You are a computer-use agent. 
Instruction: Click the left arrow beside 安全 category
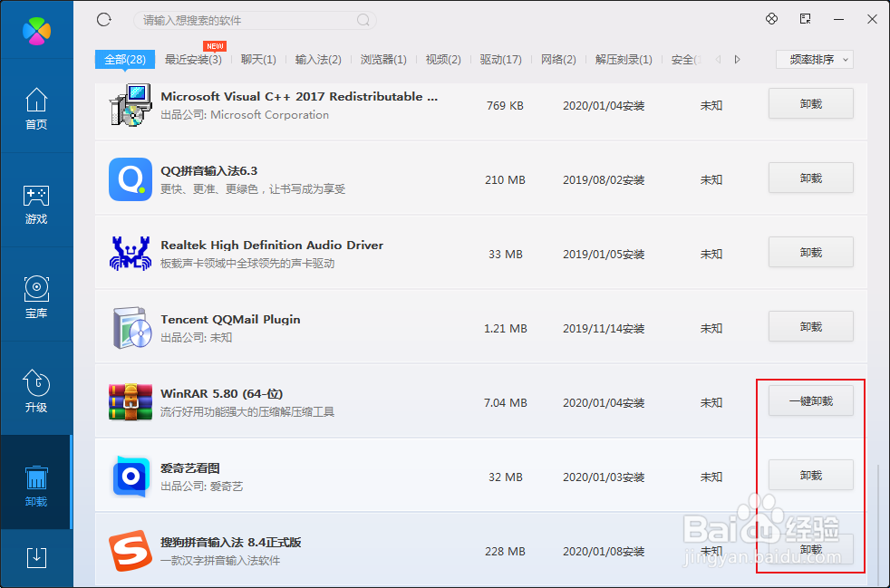tap(717, 59)
